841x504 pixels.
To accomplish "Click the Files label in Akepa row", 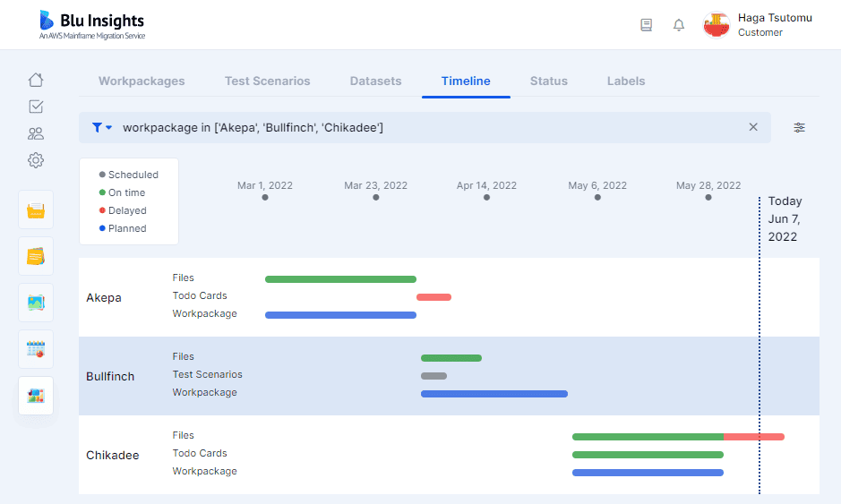I will pos(183,278).
